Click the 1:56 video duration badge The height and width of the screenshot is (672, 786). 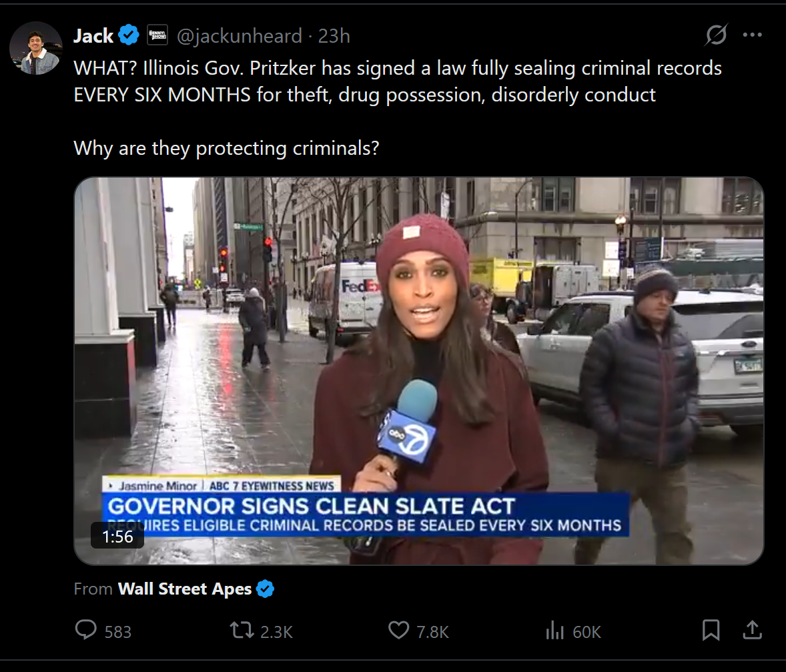(x=117, y=537)
